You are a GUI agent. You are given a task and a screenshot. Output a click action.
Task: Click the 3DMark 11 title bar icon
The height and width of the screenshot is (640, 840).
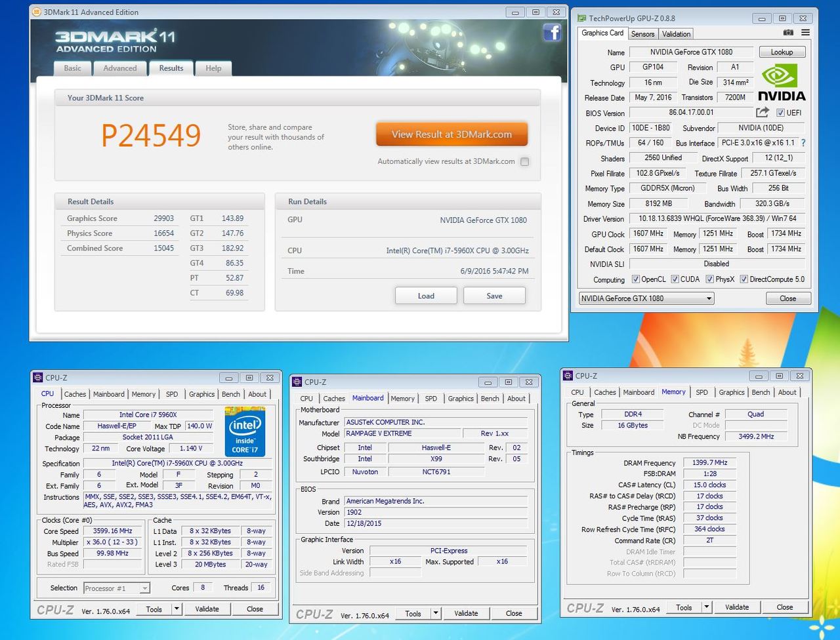click(37, 12)
